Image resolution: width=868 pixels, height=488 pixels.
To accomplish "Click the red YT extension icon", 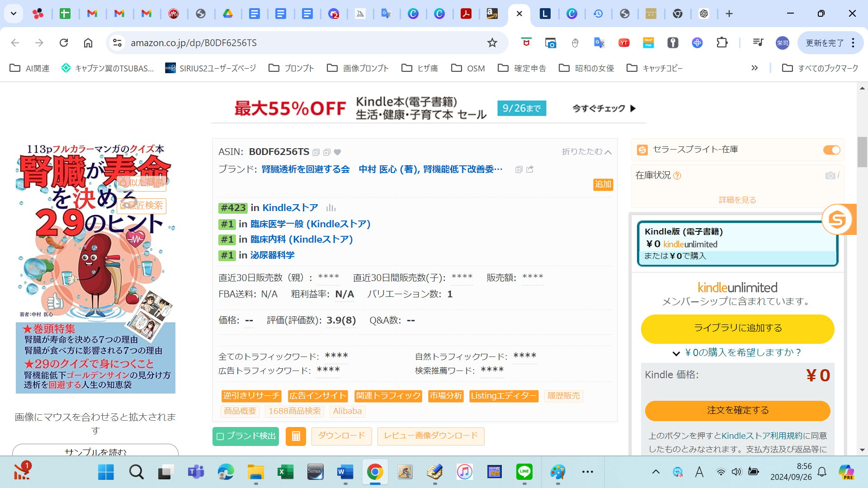I will (x=624, y=42).
